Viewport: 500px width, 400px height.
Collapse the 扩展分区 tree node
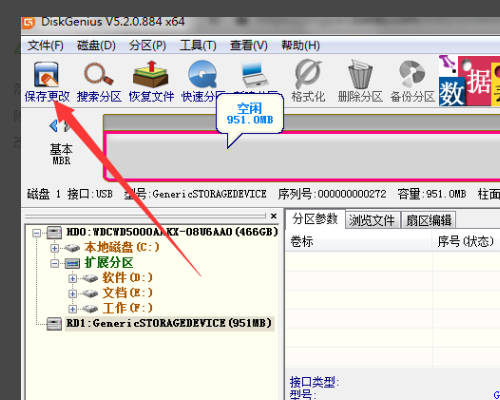point(55,264)
